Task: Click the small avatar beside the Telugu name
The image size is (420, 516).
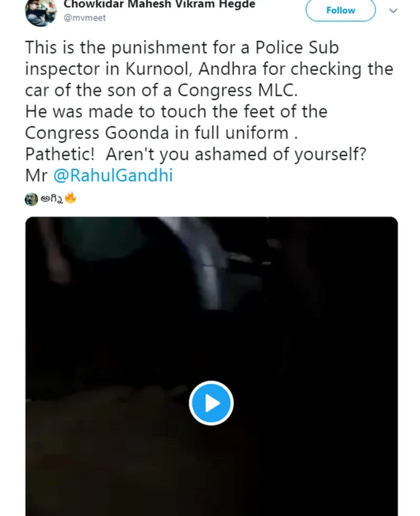Action: pos(31,200)
